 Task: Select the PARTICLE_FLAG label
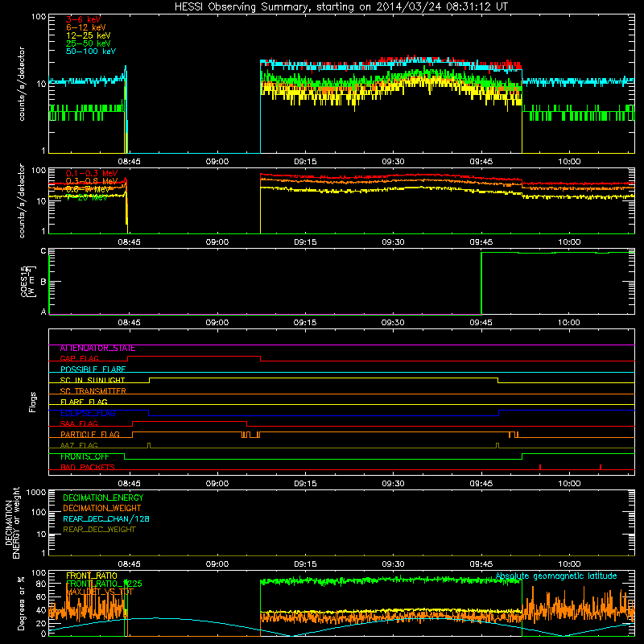[90, 435]
